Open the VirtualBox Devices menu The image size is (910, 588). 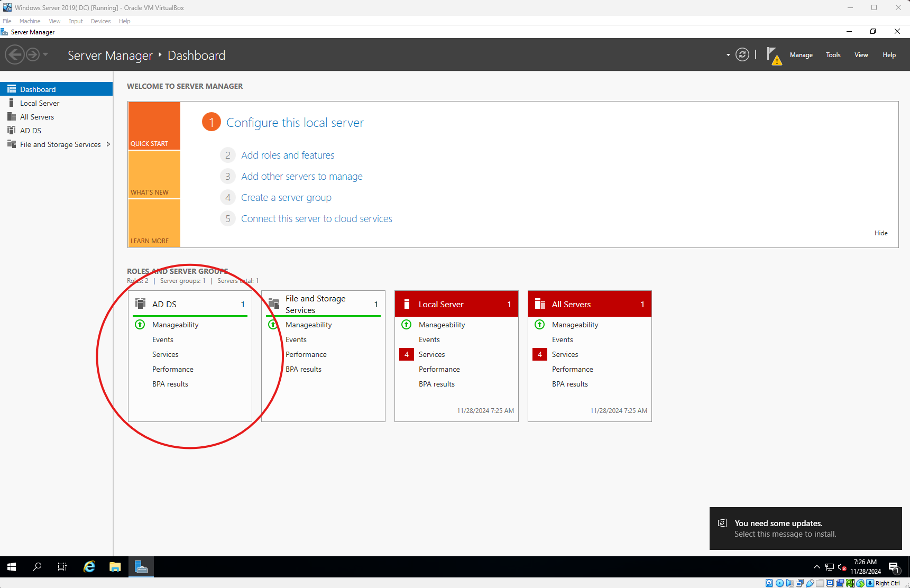(x=100, y=21)
